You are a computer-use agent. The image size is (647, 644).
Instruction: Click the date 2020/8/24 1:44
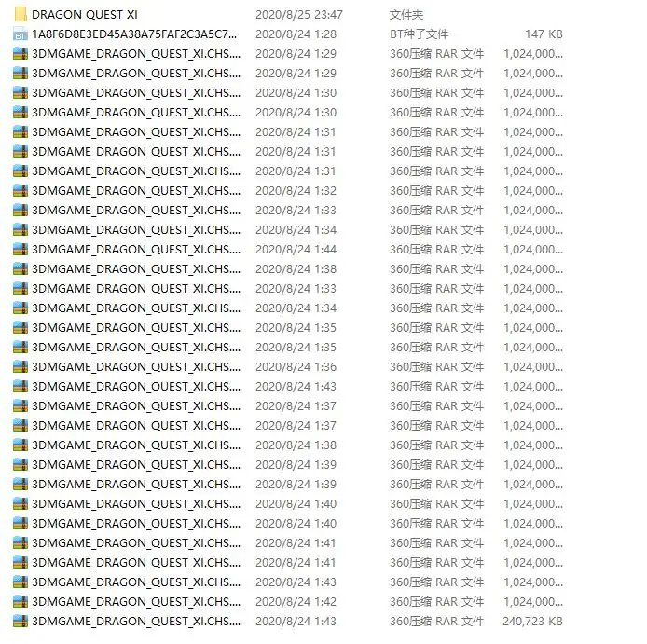click(296, 249)
